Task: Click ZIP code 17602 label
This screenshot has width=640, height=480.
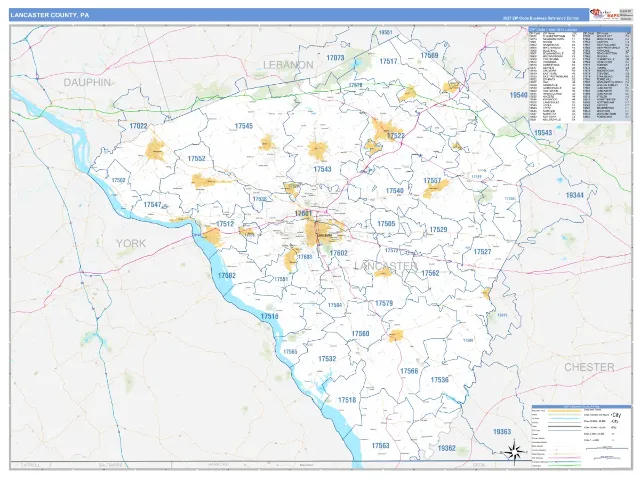Action: 339,253
